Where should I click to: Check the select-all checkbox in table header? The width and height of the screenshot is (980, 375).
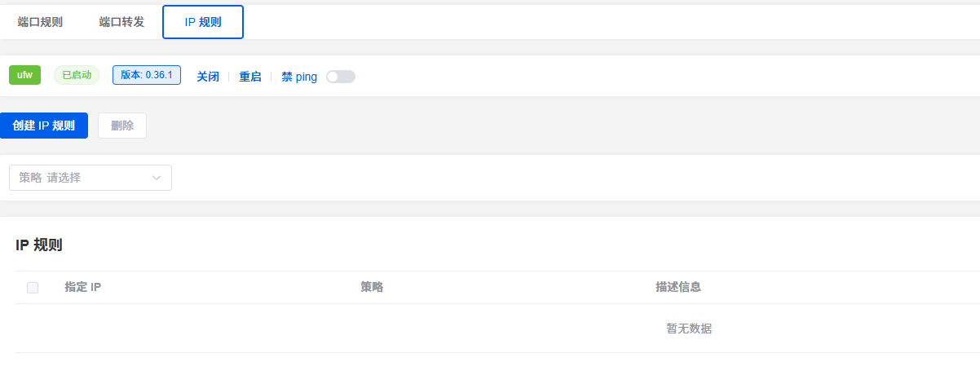click(33, 287)
